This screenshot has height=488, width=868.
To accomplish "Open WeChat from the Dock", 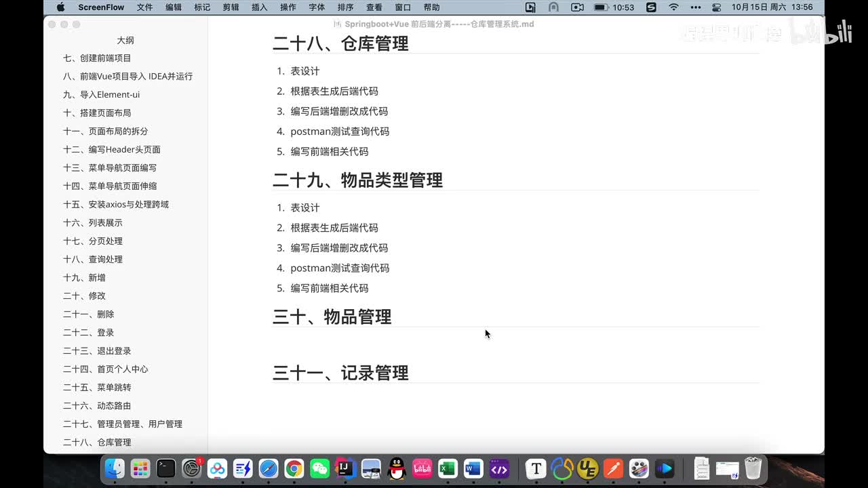I will pyautogui.click(x=320, y=468).
